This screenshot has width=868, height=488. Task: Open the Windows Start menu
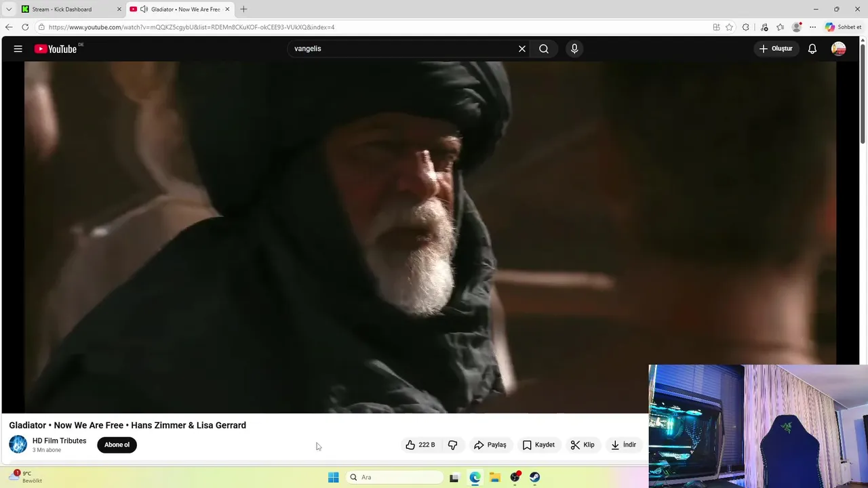(x=333, y=477)
